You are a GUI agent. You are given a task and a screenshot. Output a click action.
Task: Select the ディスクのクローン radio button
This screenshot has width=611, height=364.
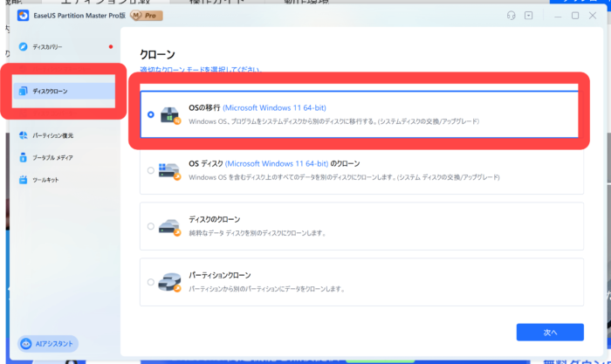click(151, 226)
